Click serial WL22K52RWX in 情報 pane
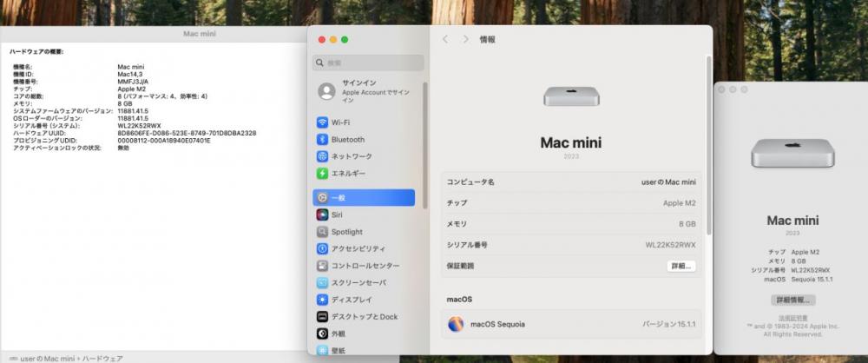The width and height of the screenshot is (868, 363). (670, 245)
